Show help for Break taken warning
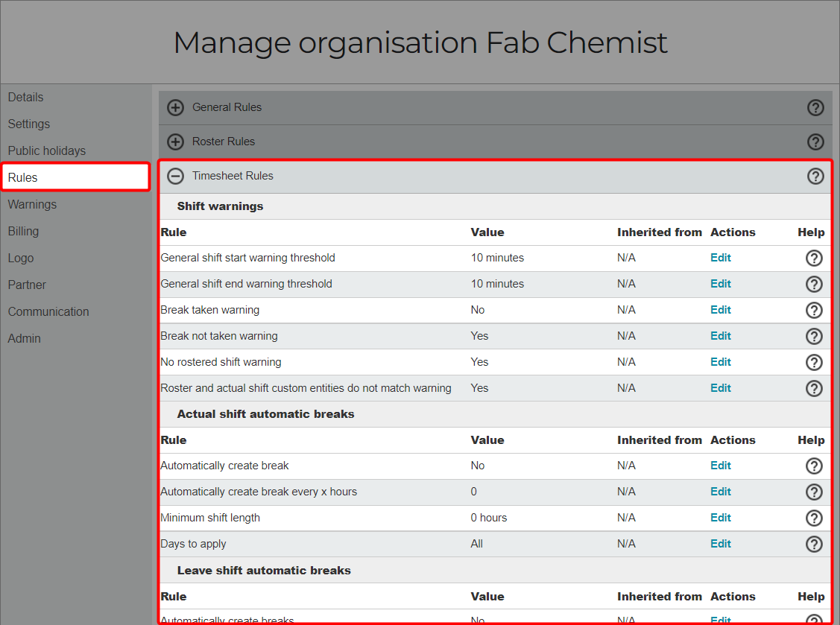Image resolution: width=840 pixels, height=625 pixels. click(814, 310)
